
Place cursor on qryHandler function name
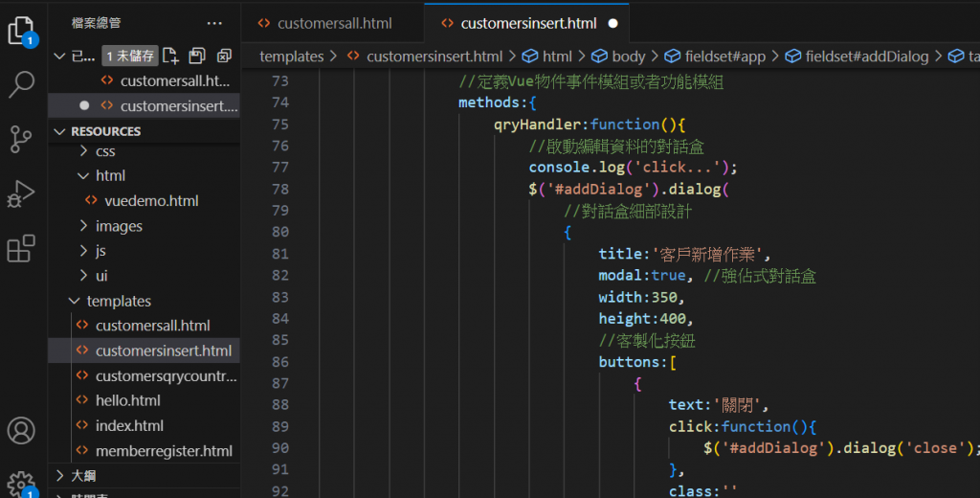tap(537, 124)
